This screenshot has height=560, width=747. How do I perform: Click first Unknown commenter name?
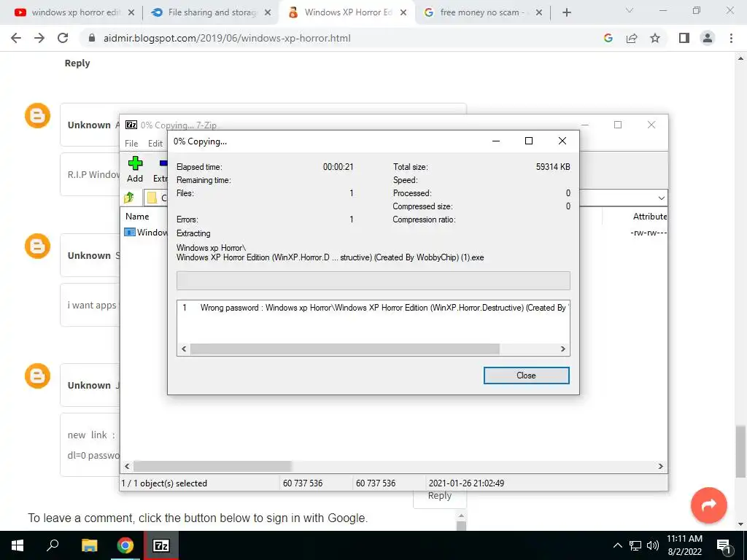(89, 125)
